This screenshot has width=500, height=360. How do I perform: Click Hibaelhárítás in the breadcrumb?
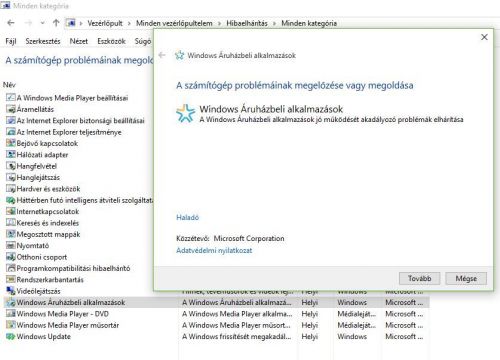click(x=247, y=23)
